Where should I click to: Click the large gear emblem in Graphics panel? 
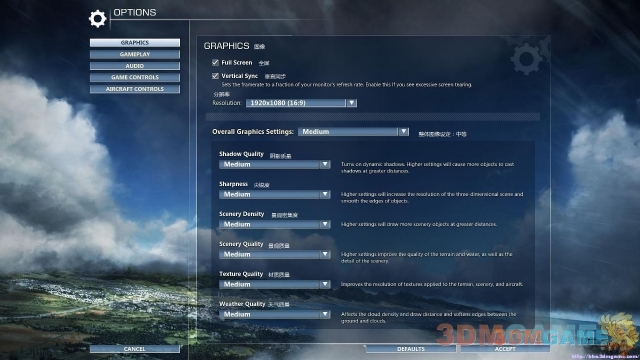[x=526, y=59]
